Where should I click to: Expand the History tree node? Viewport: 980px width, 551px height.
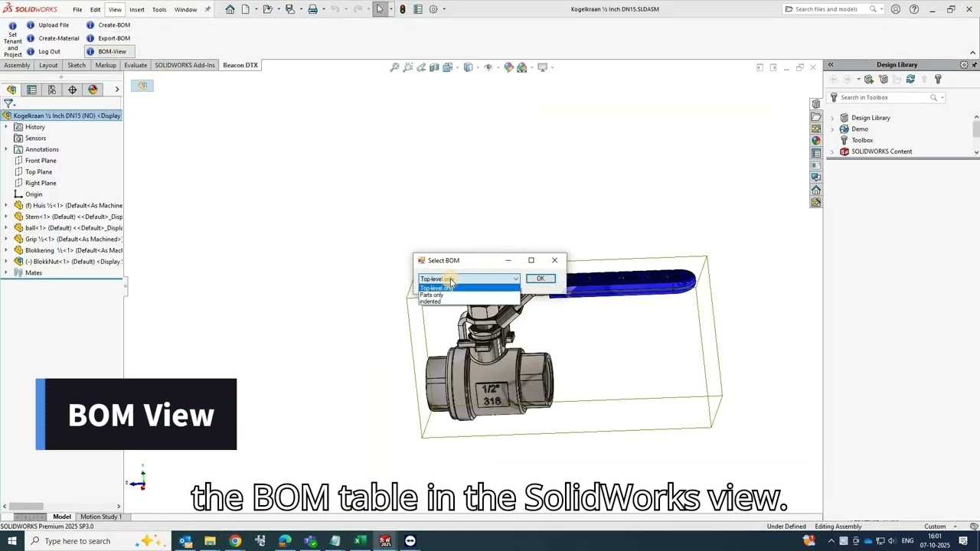6,127
